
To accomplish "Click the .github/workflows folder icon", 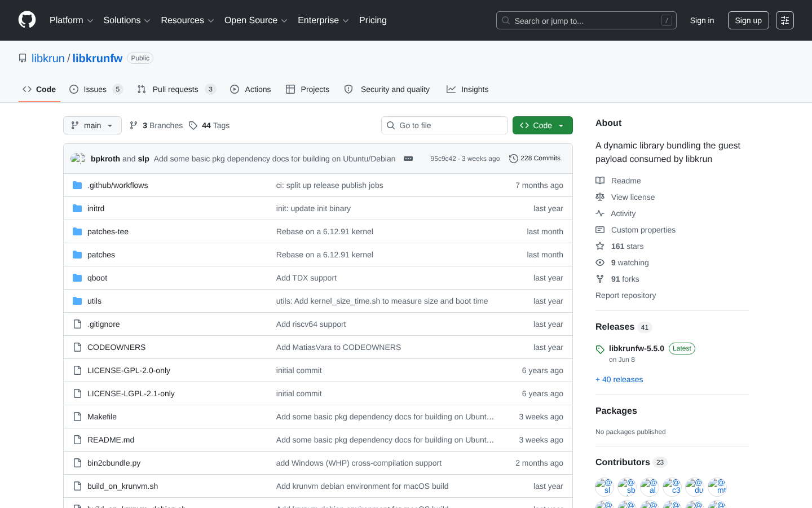I will click(77, 185).
